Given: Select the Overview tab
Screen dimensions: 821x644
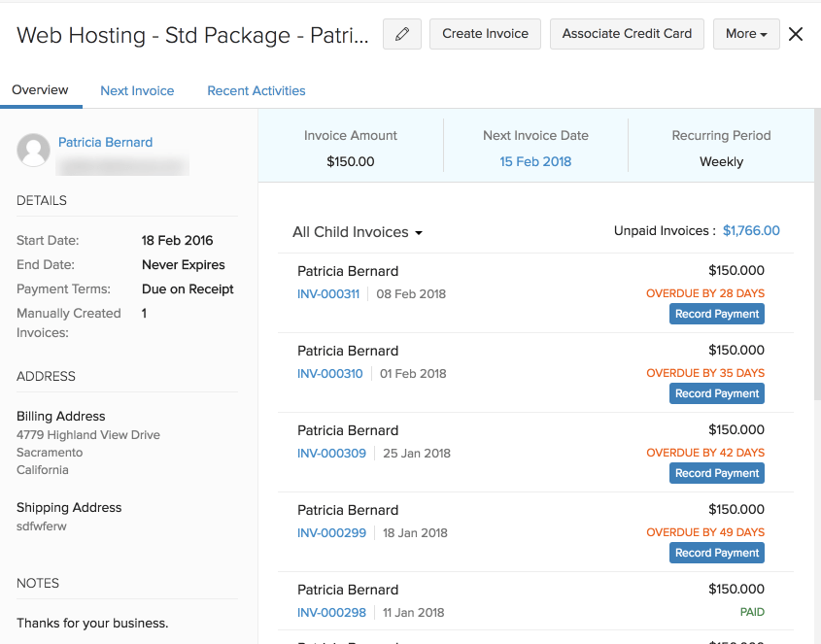Looking at the screenshot, I should (x=40, y=90).
